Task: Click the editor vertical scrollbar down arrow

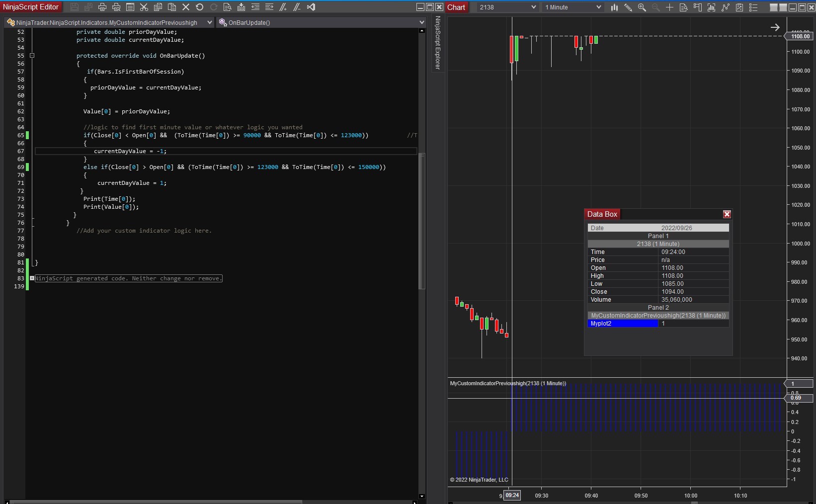Action: click(x=422, y=496)
